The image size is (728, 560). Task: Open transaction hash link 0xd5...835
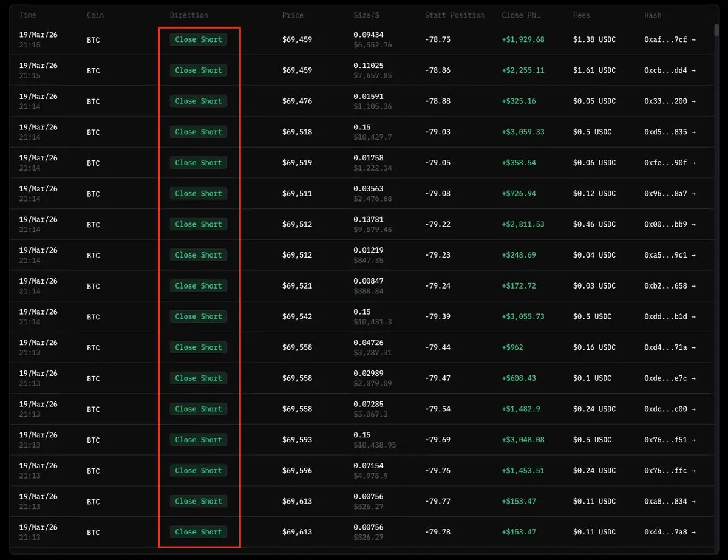point(665,132)
